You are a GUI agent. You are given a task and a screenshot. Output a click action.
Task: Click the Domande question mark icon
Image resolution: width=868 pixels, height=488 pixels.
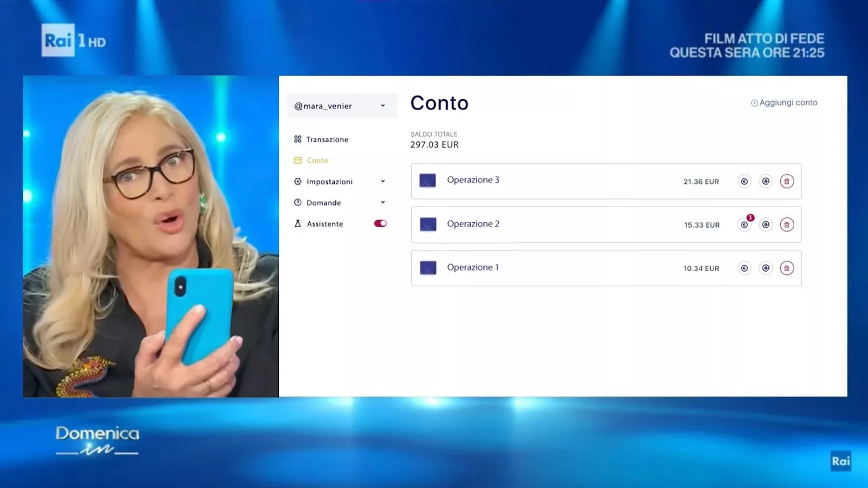297,202
